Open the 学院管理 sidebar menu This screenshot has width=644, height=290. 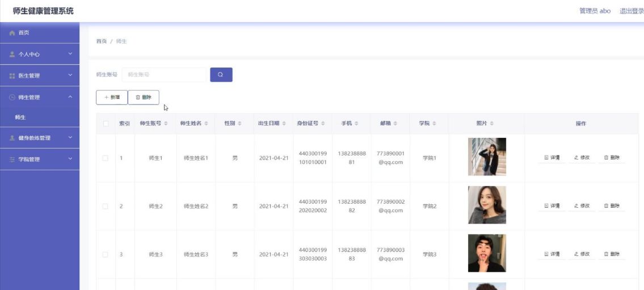39,159
